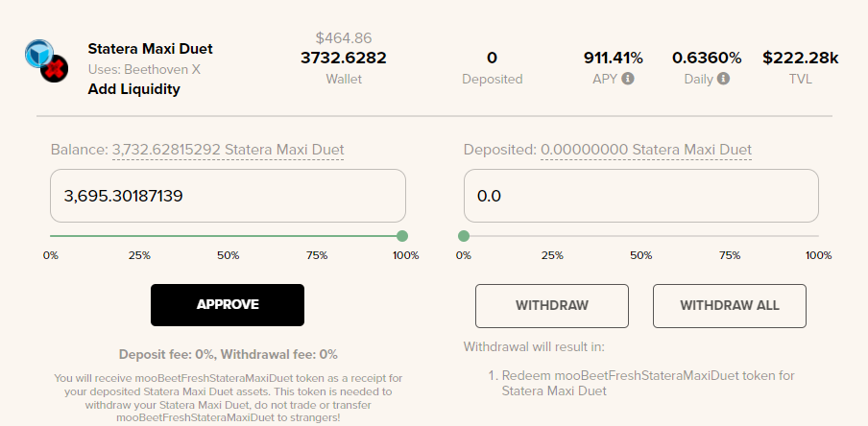Click the deposit slider handle at 100%
Screen dimensions: 868x426
coord(402,236)
